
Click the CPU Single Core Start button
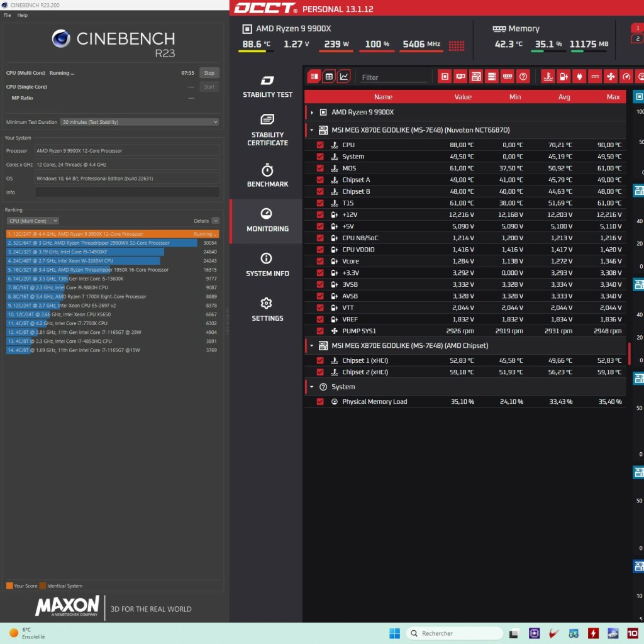[x=209, y=87]
